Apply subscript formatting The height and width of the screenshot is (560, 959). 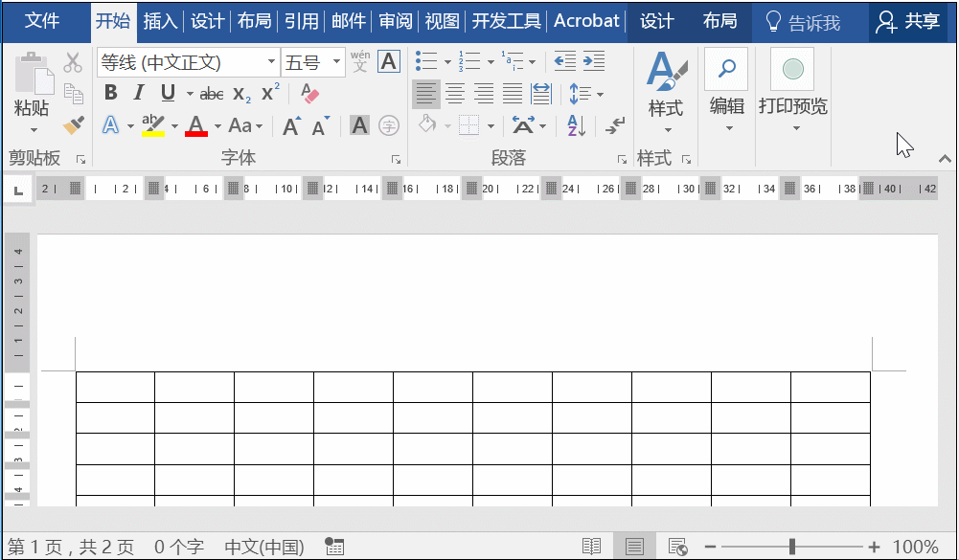(240, 94)
